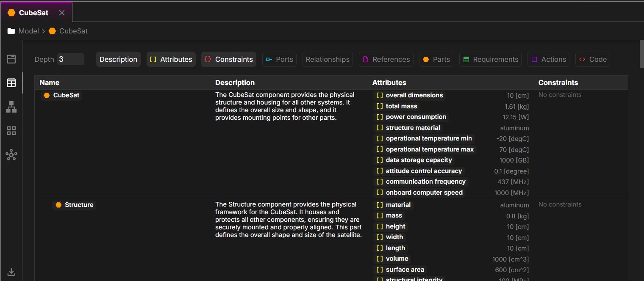Click the Attributes column header

click(x=389, y=83)
